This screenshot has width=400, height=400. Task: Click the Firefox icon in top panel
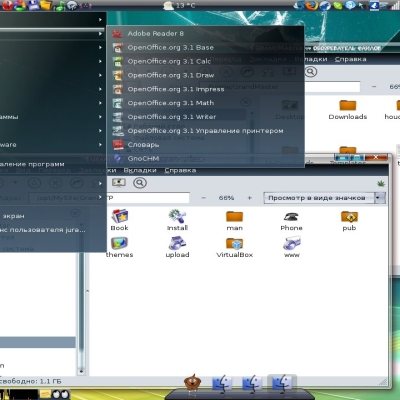coord(311,5)
